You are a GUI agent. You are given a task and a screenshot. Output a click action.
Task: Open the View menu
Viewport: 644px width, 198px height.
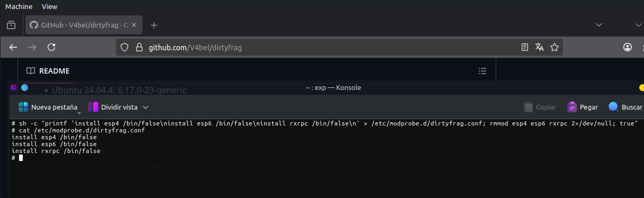click(49, 6)
